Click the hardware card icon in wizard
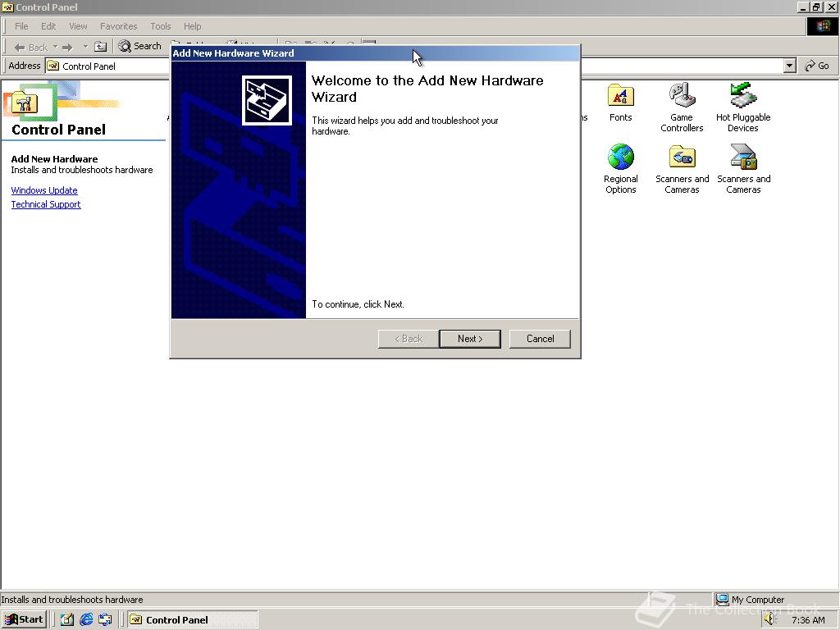Viewport: 840px width, 630px height. click(x=267, y=100)
